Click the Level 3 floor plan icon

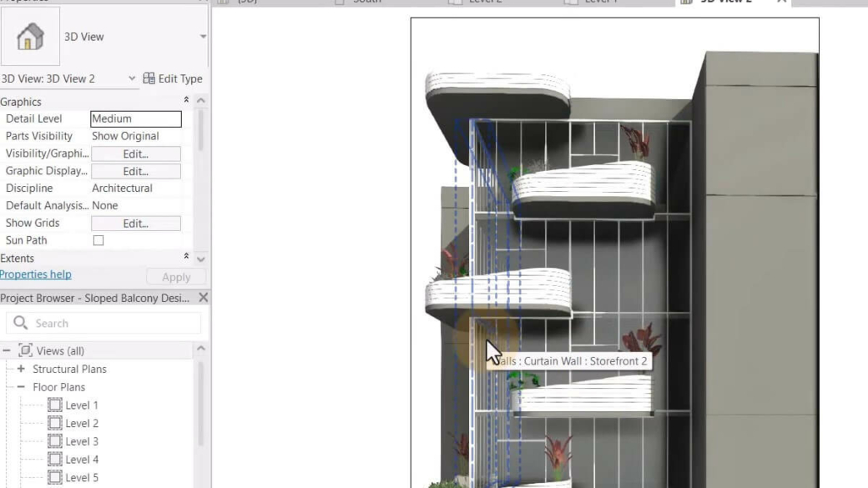pyautogui.click(x=55, y=441)
